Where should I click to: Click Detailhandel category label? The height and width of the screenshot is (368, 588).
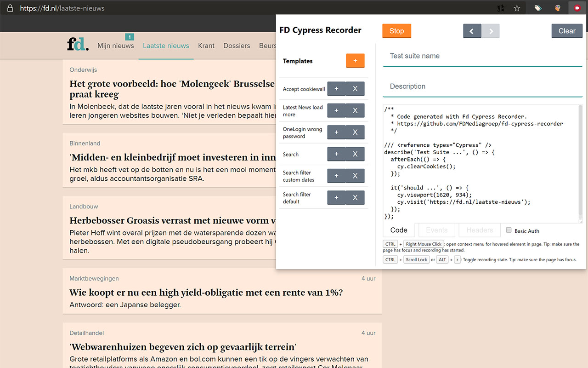point(87,333)
